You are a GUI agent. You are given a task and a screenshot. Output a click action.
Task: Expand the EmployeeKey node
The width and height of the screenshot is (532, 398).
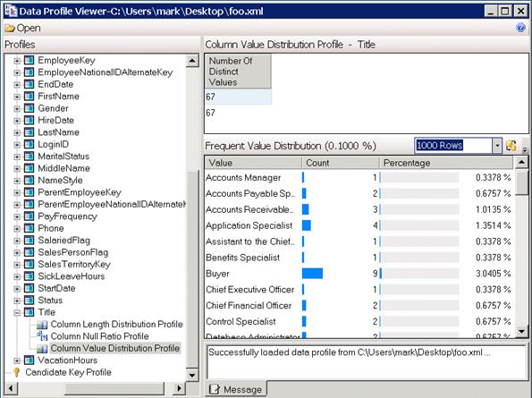(17, 61)
